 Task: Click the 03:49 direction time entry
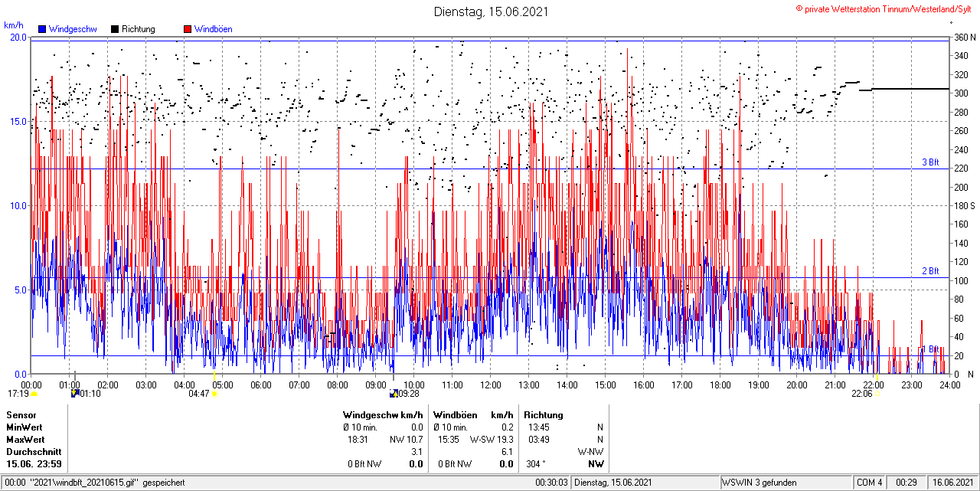coord(538,440)
